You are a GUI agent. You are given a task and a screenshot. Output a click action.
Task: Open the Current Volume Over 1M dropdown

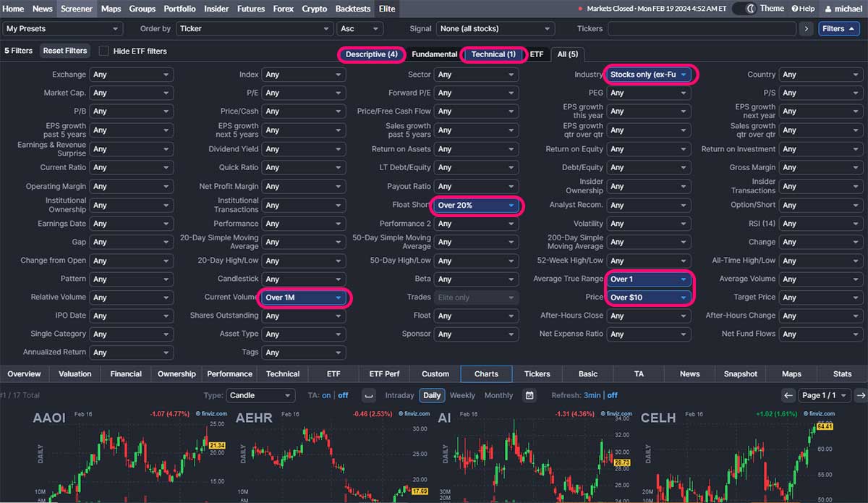pos(305,297)
